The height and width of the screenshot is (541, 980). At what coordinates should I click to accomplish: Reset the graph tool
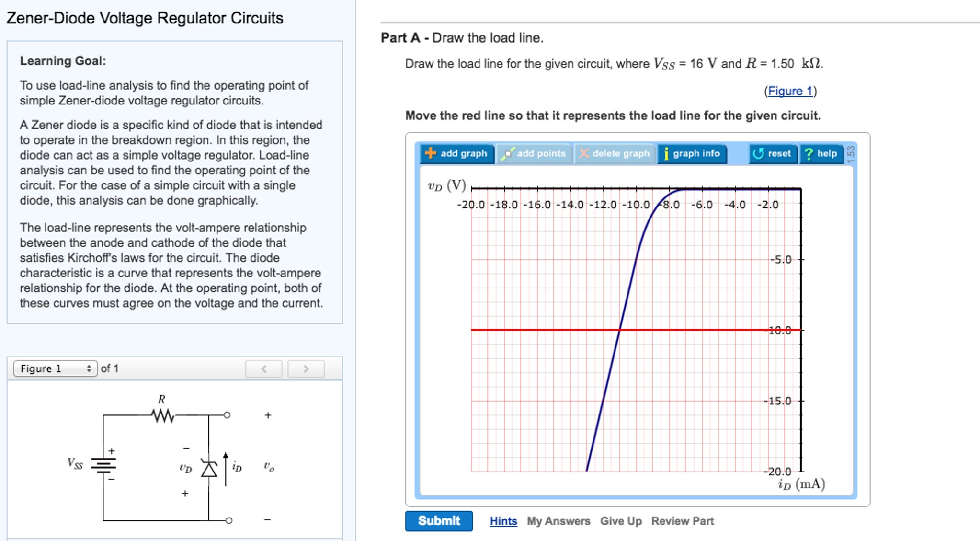pyautogui.click(x=772, y=153)
